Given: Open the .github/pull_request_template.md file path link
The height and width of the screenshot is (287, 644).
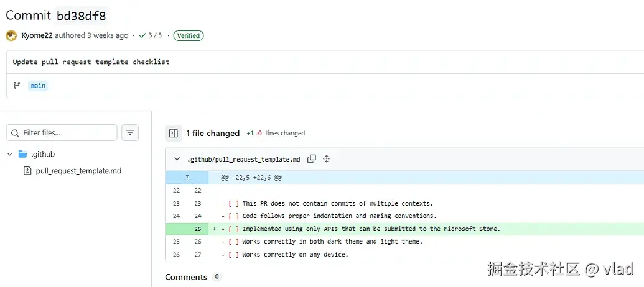Looking at the screenshot, I should coord(243,159).
